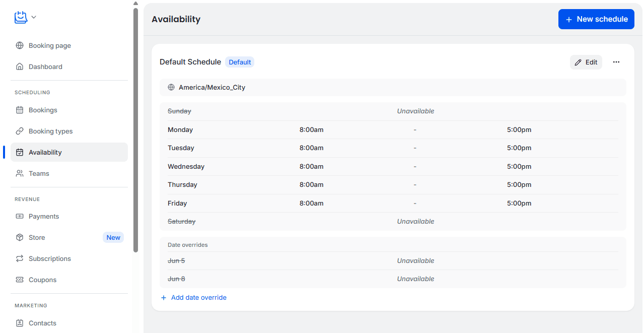Open Store in the sidebar
This screenshot has width=644, height=333.
point(69,237)
